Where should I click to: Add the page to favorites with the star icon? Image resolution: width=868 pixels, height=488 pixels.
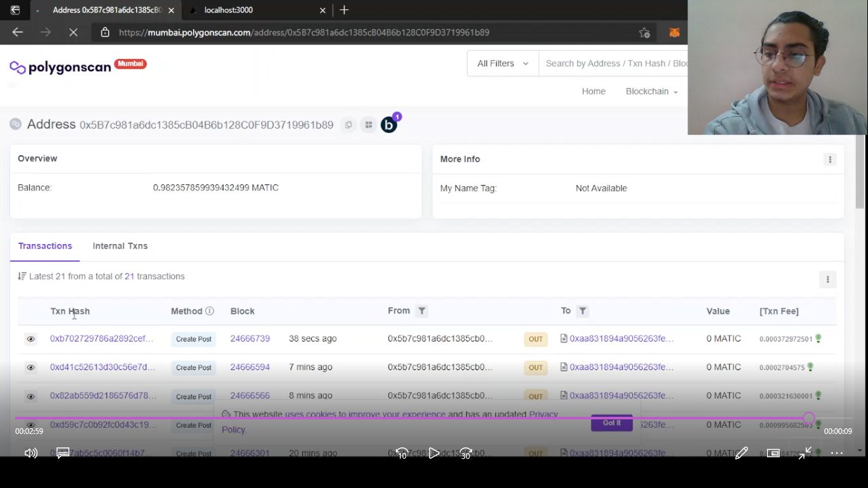(x=644, y=32)
